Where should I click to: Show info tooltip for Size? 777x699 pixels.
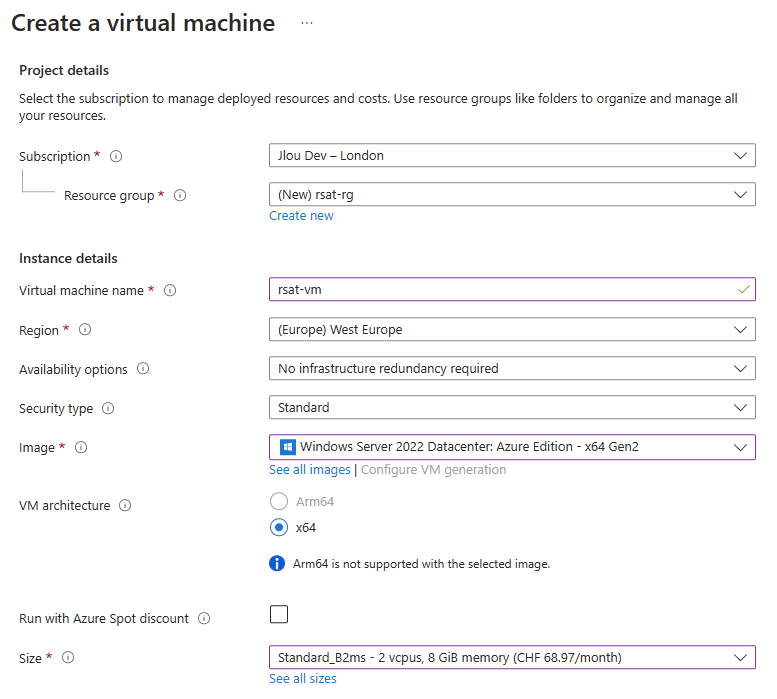[x=68, y=657]
